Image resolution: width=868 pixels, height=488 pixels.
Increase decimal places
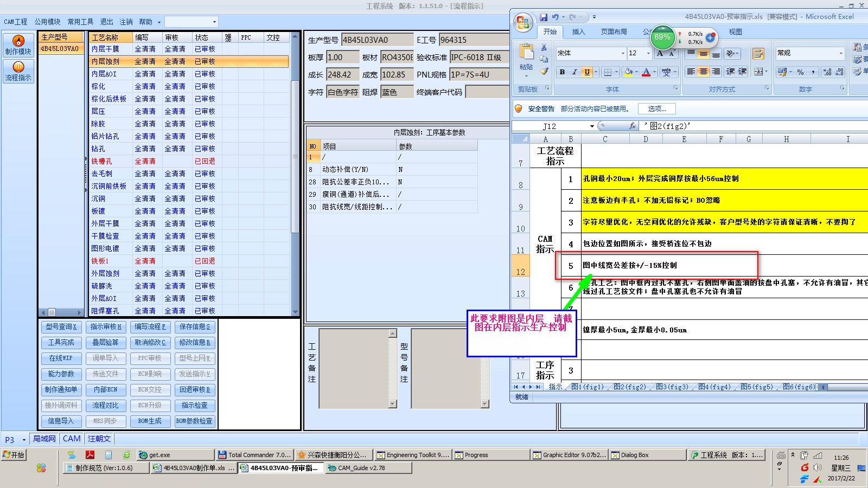827,72
